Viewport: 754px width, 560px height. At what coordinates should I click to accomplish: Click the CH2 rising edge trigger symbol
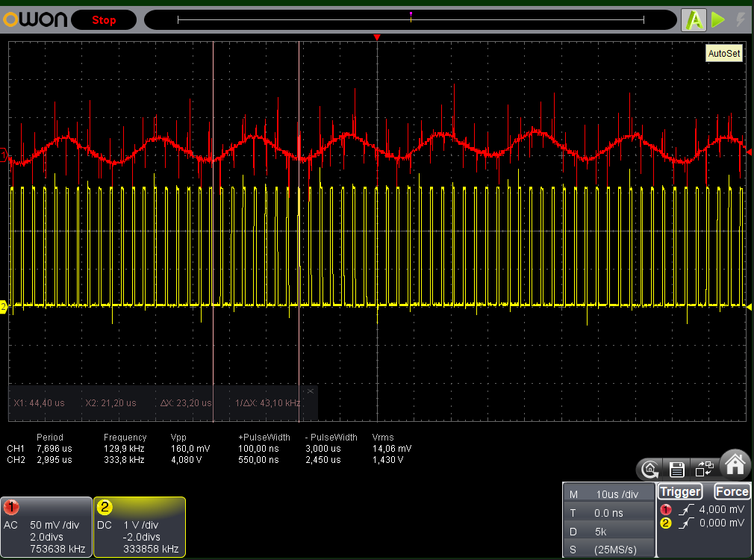click(686, 523)
